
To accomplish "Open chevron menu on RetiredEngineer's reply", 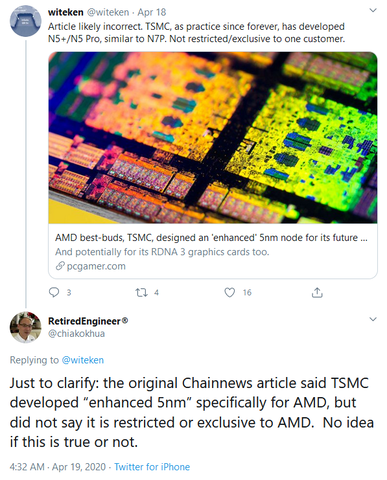I will (x=373, y=319).
